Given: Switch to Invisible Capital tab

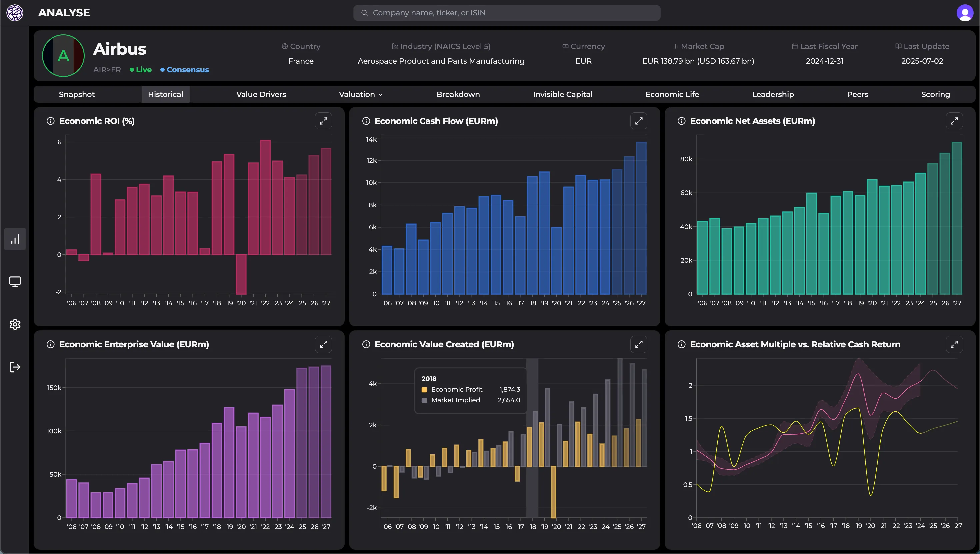Looking at the screenshot, I should 562,94.
